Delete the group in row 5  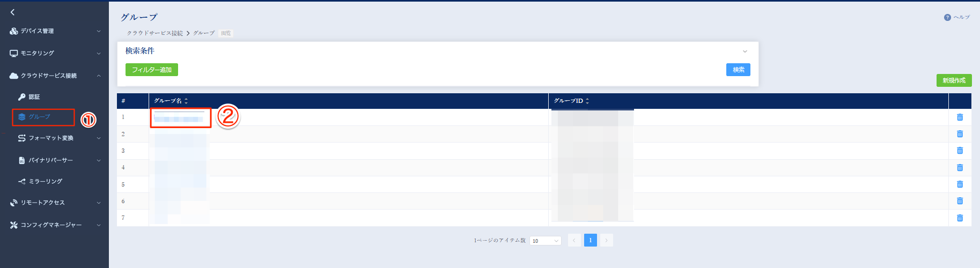pos(960,184)
